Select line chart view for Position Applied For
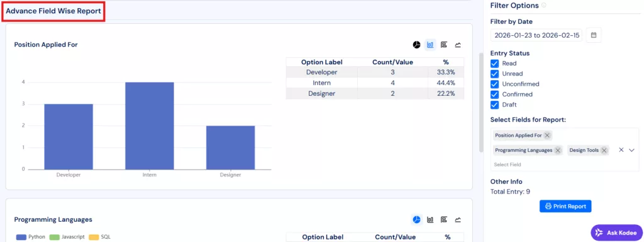 [458, 45]
